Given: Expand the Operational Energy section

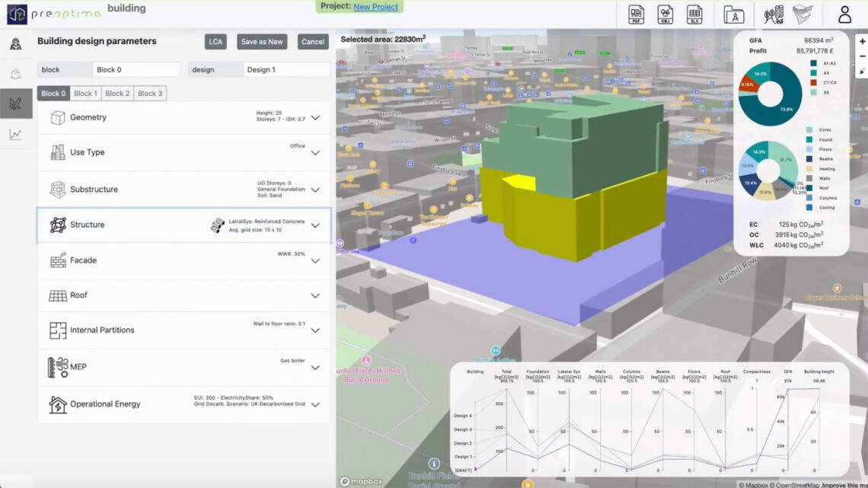Looking at the screenshot, I should pyautogui.click(x=314, y=404).
